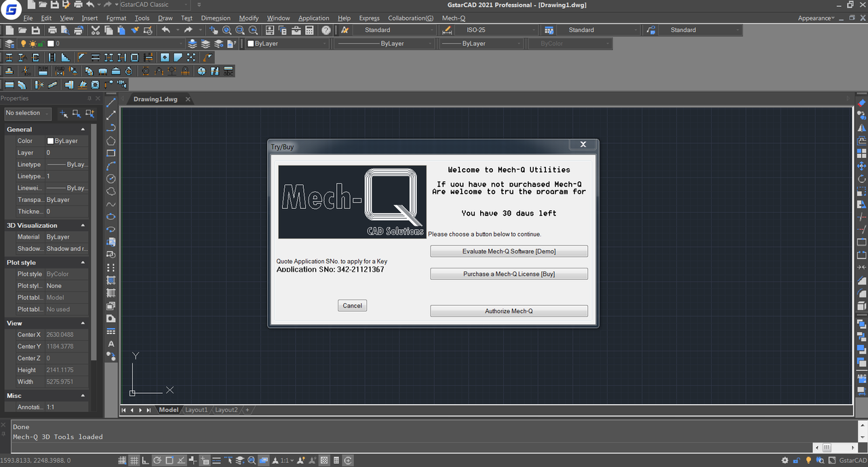Add a new layout with plus tab

click(x=248, y=410)
